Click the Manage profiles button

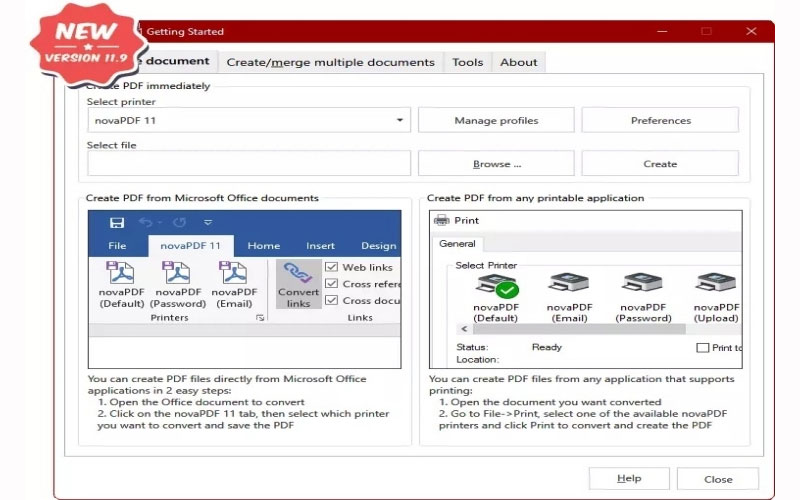(496, 120)
